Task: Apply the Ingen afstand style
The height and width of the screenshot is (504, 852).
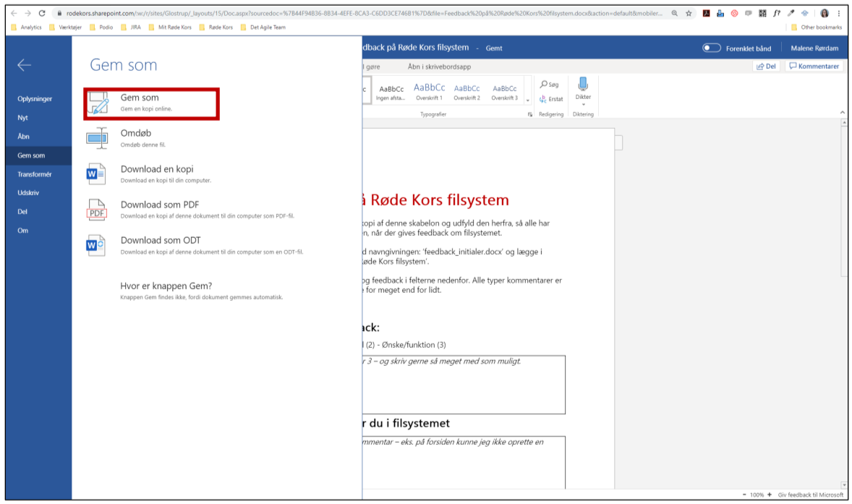Action: 391,93
